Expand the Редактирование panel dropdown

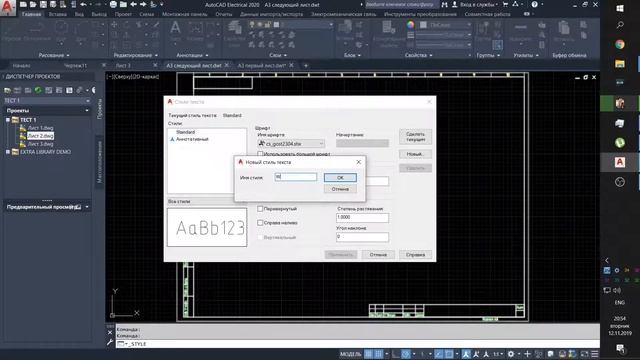[x=136, y=55]
